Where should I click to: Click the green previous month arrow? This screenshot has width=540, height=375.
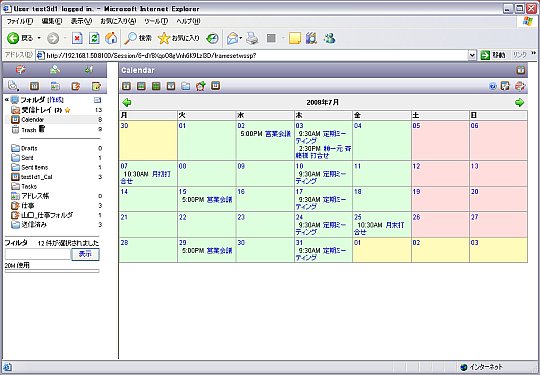tap(127, 102)
